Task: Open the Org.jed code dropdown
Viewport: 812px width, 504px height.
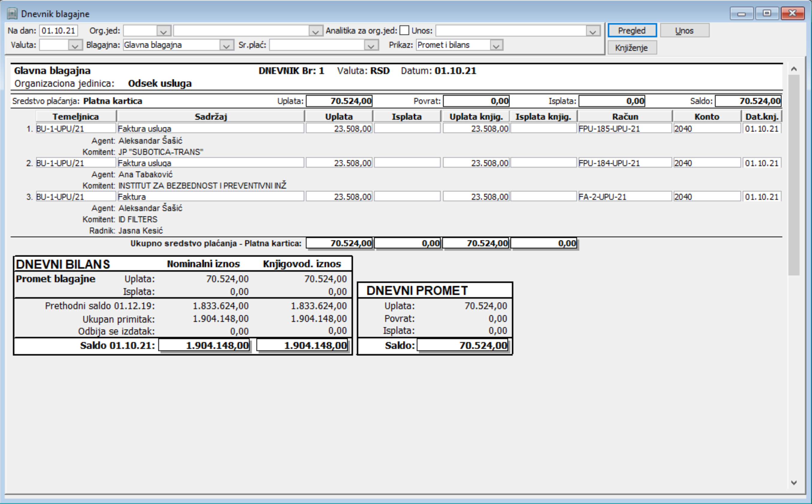Action: coord(163,31)
